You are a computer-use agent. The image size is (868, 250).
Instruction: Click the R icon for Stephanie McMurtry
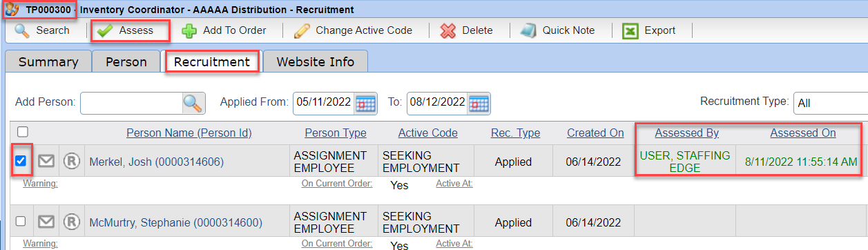[71, 222]
